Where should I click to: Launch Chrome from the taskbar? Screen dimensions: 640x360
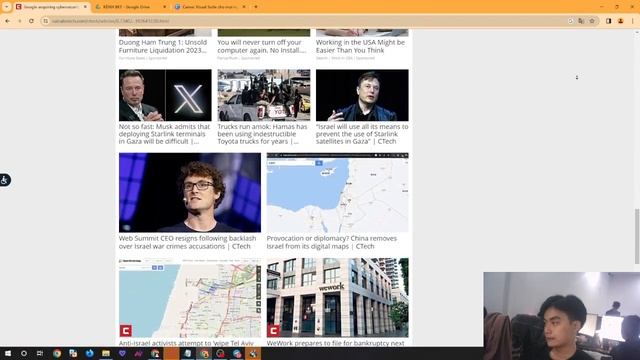(57, 353)
